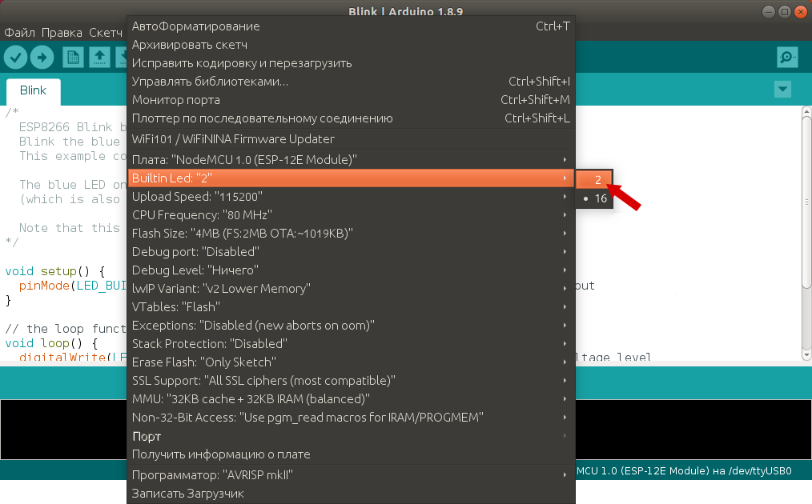
Task: Click scrollbar down arrow in editor
Action: [x=806, y=355]
